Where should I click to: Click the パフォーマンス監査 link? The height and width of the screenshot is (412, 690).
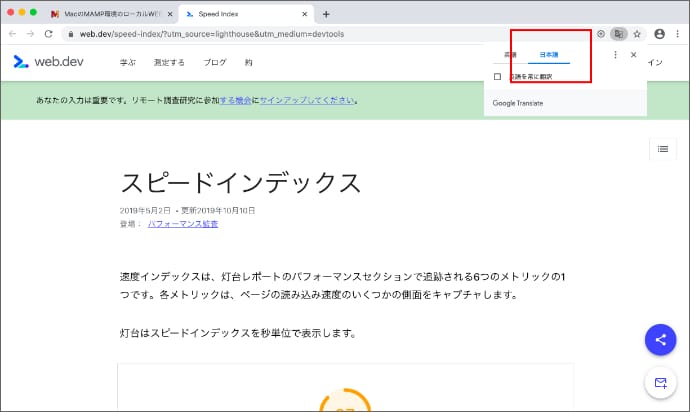182,224
